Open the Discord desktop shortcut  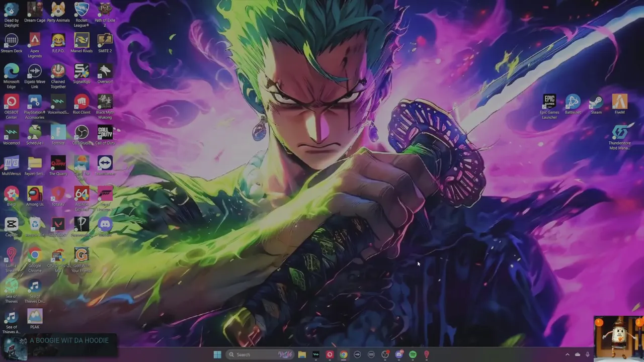[105, 224]
